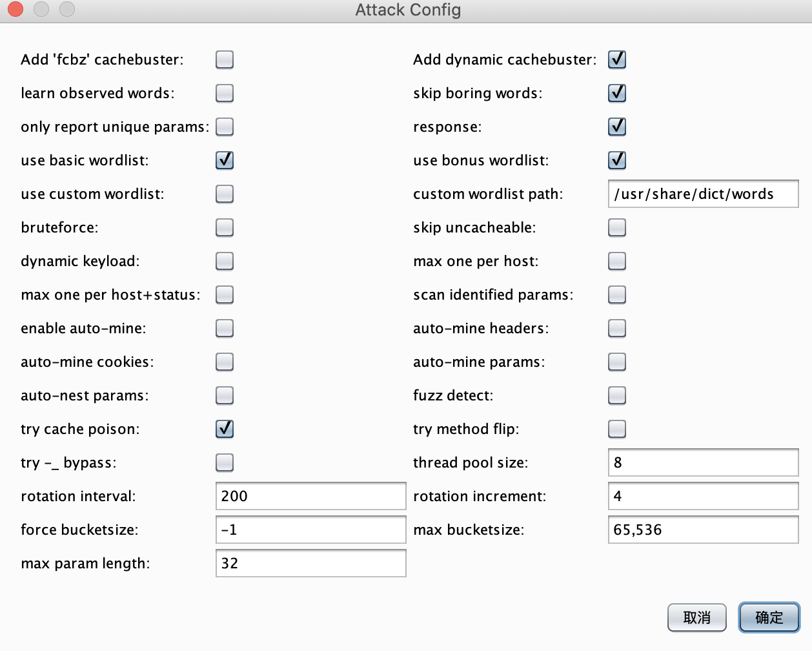The image size is (812, 651).
Task: Enable 'auto-mine cookies'
Action: point(225,362)
